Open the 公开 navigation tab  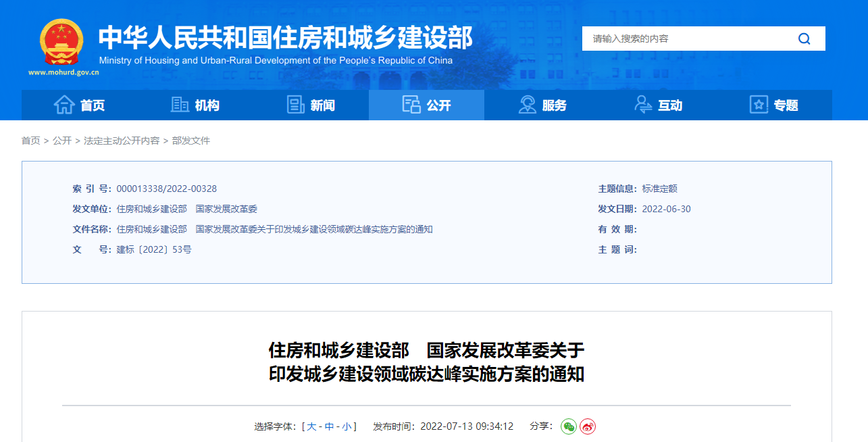[427, 105]
